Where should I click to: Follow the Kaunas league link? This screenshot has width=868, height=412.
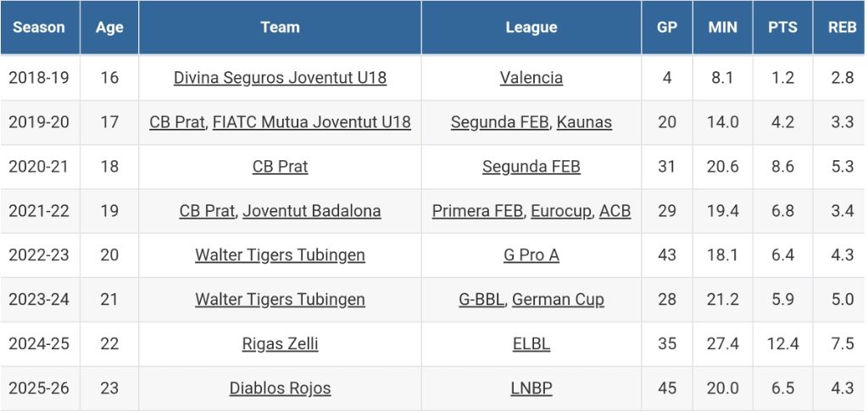[x=584, y=122]
